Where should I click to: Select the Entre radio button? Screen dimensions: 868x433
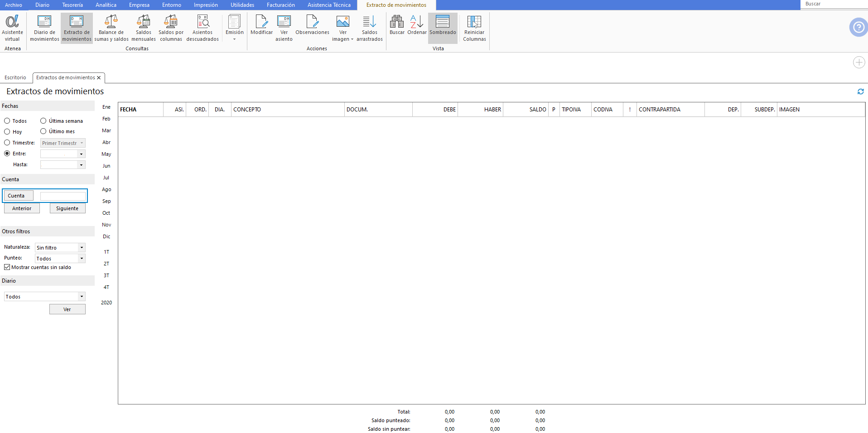(x=7, y=154)
